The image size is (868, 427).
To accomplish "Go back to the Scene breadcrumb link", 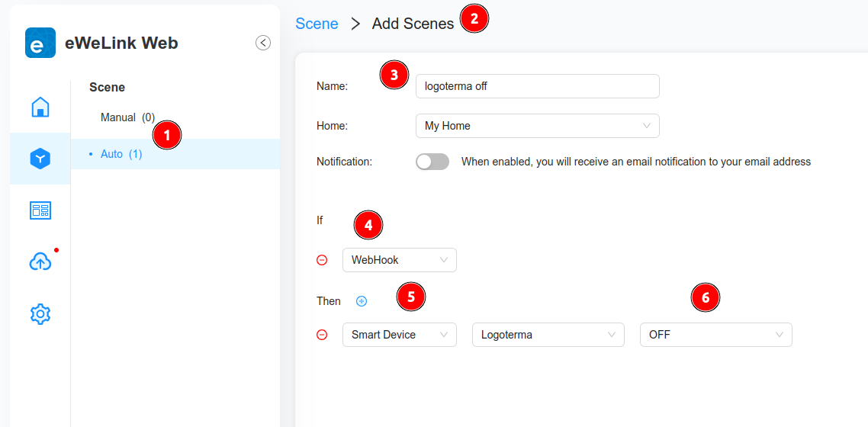I will click(317, 23).
